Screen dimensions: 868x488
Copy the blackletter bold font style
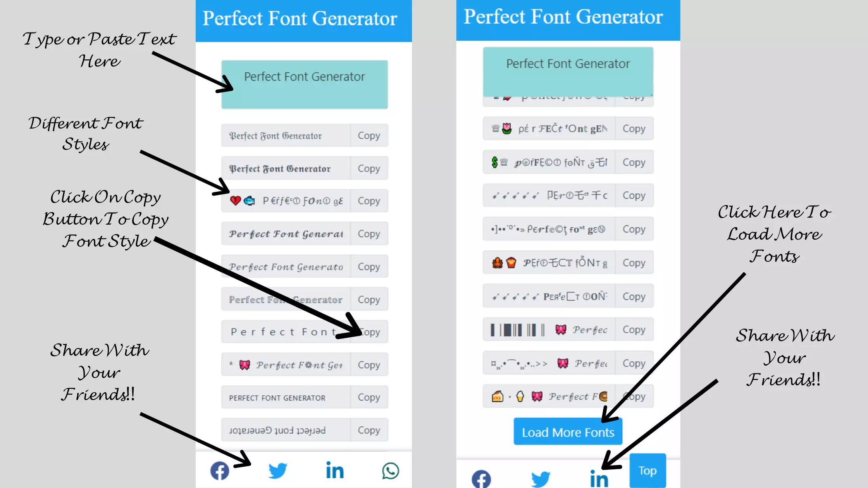pos(369,168)
